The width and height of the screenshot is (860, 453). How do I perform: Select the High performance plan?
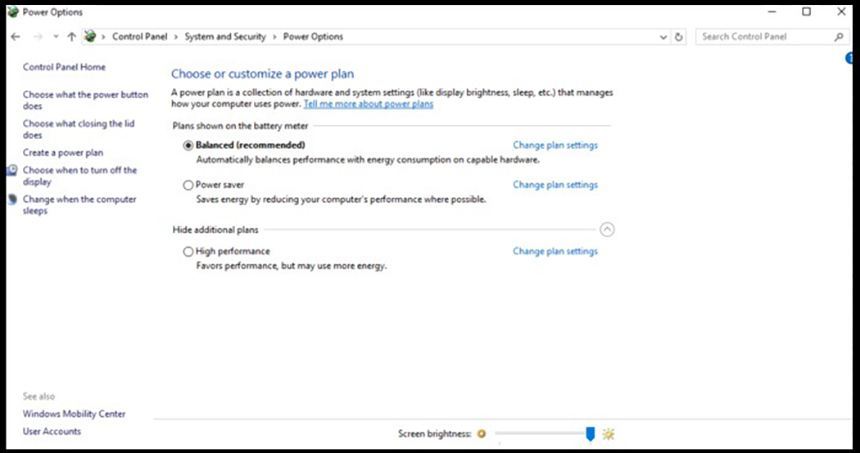click(188, 252)
